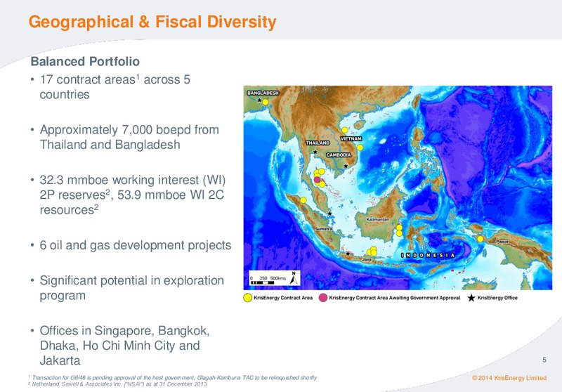Click the slide page number 5
Viewport: 562px width, 392px height.
[x=544, y=360]
